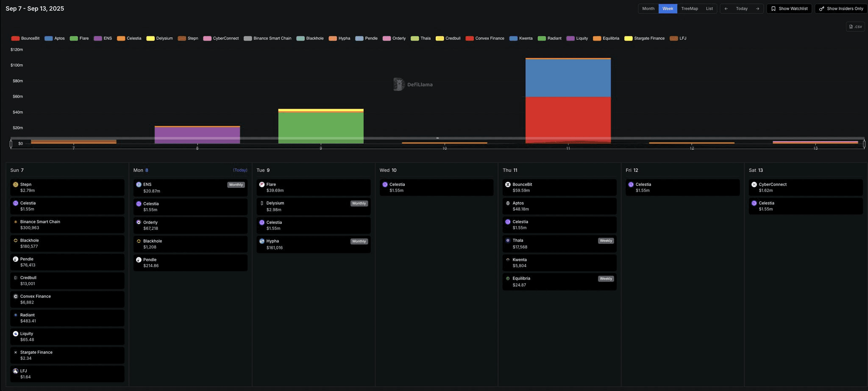Hide the Flare series in chart legend
The image size is (868, 391).
79,38
